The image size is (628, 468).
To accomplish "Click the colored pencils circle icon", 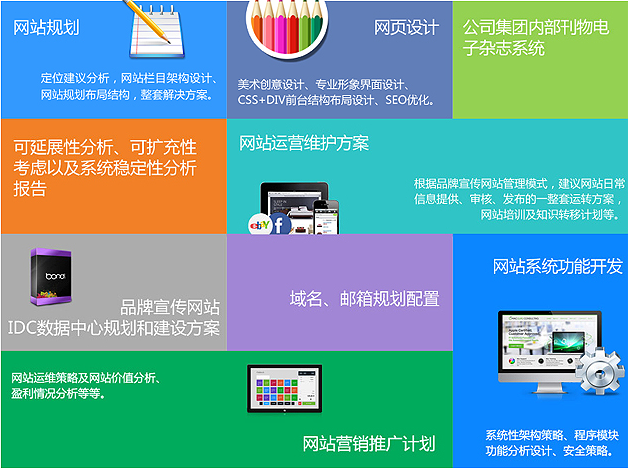I will tap(287, 27).
